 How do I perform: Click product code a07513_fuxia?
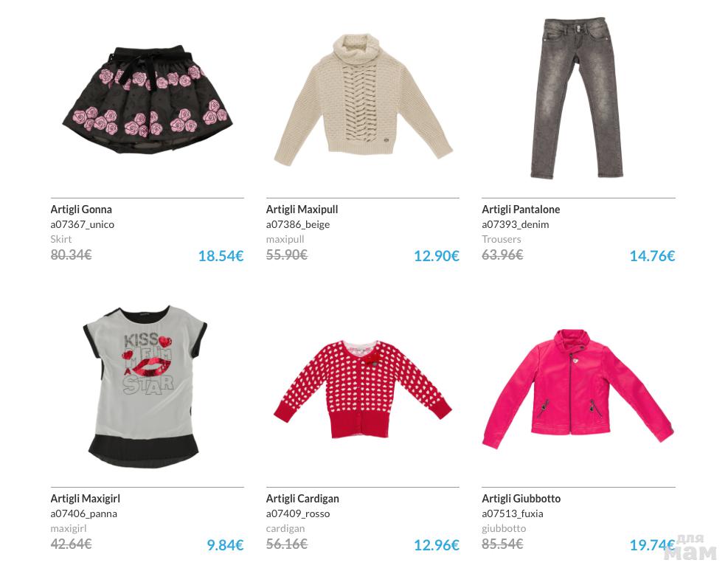pyautogui.click(x=513, y=514)
